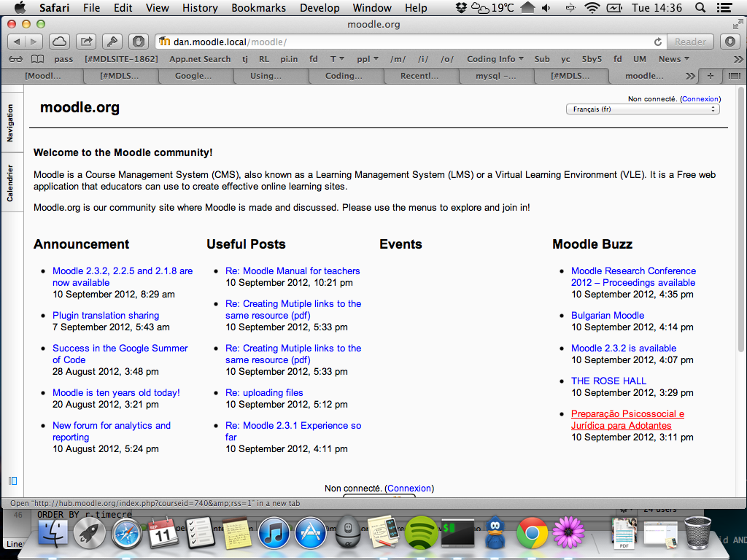Open the Apple menu

pos(20,7)
